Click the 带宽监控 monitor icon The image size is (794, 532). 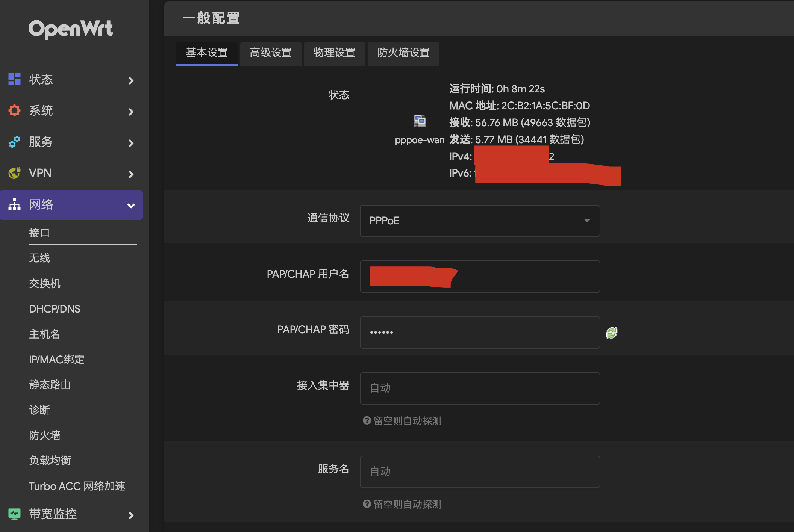click(14, 514)
